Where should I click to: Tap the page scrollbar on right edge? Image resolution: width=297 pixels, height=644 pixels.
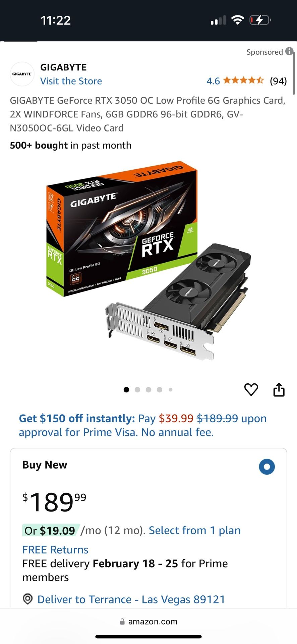point(294,73)
